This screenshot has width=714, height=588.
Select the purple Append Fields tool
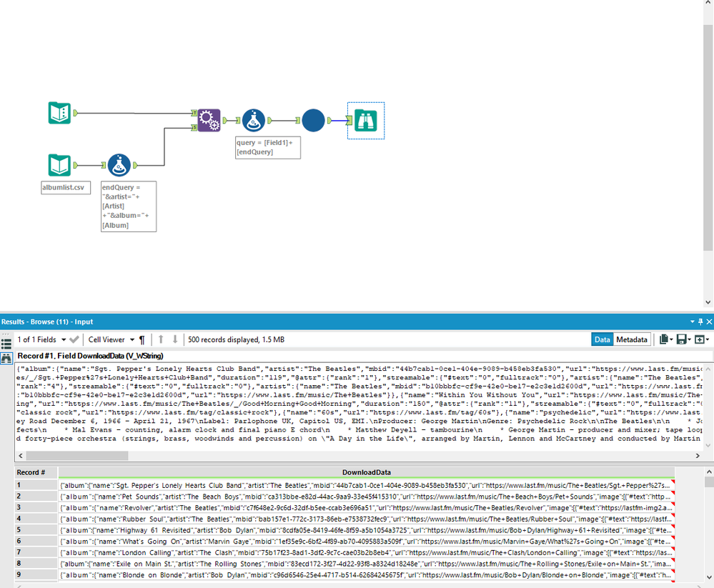(209, 120)
